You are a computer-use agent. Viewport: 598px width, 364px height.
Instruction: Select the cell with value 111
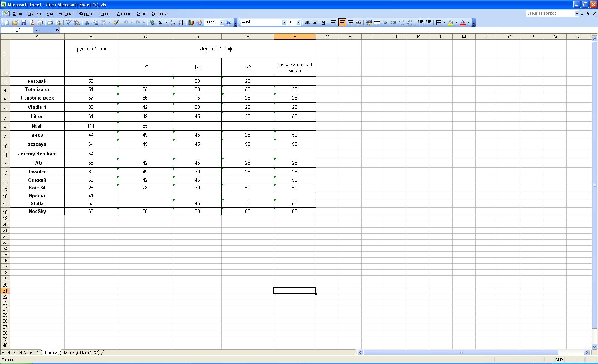tap(91, 126)
